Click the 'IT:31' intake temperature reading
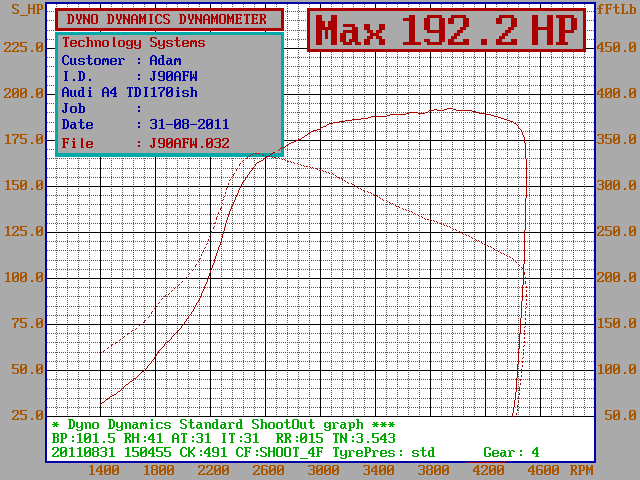The height and width of the screenshot is (480, 640). pyautogui.click(x=240, y=438)
